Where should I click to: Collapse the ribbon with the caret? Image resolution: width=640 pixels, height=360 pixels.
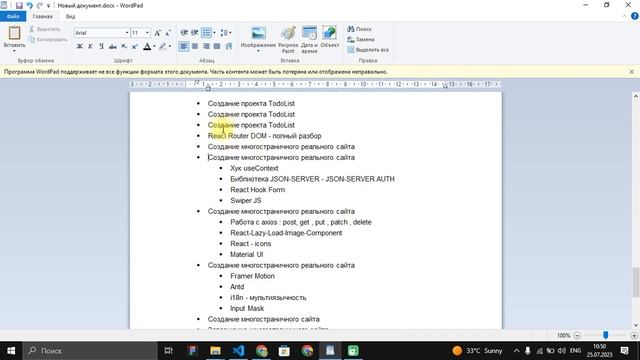click(624, 16)
